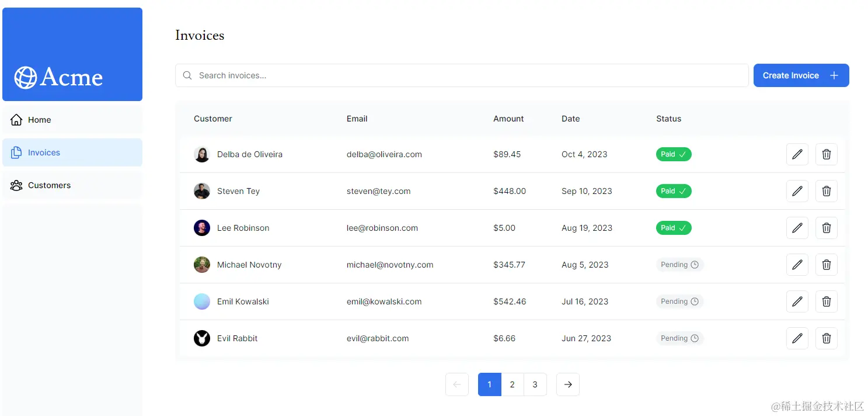868x416 pixels.
Task: Click the Paid status badge for Steven Tey
Action: [x=674, y=191]
